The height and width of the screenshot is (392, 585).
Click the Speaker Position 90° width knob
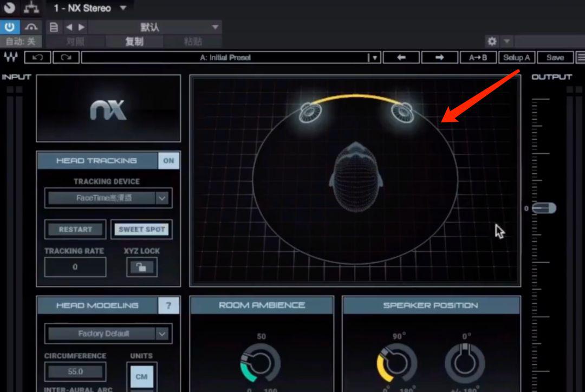(x=396, y=363)
